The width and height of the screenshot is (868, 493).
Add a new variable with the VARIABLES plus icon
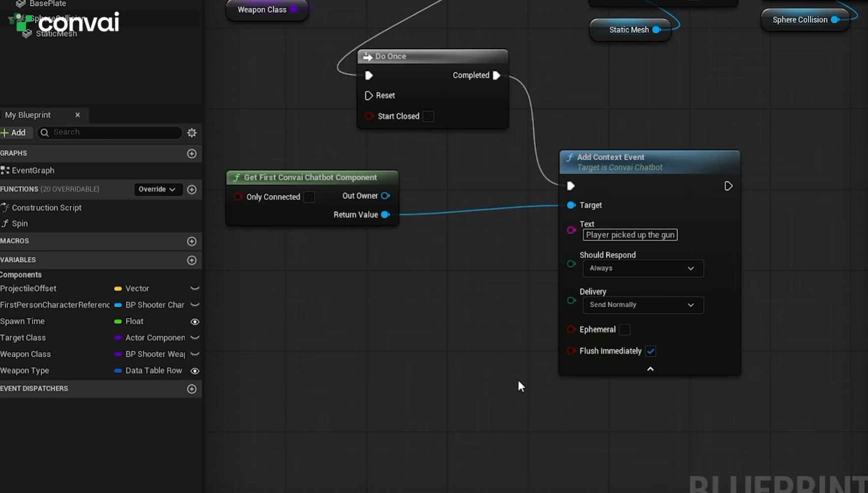click(x=192, y=260)
